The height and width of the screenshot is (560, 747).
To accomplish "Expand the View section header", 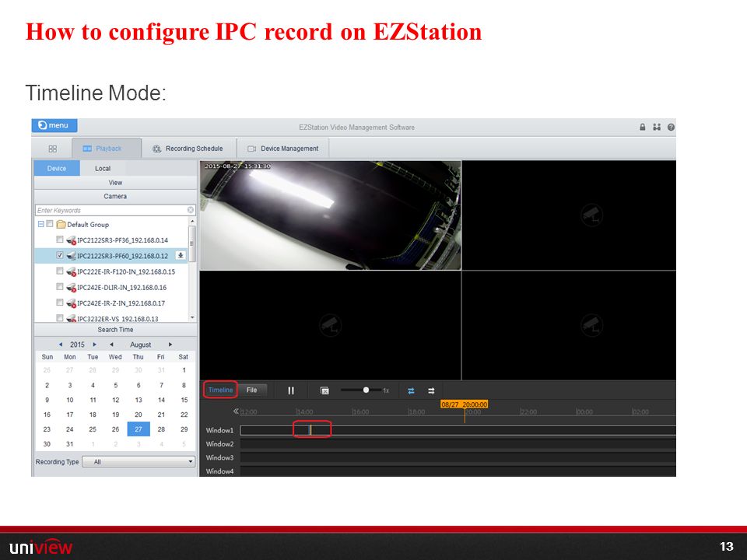I will [115, 182].
